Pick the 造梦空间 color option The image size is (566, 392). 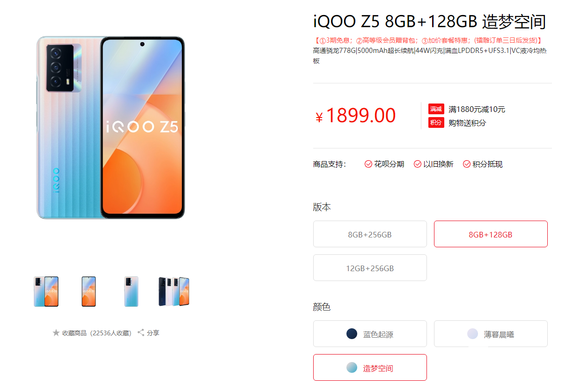370,368
